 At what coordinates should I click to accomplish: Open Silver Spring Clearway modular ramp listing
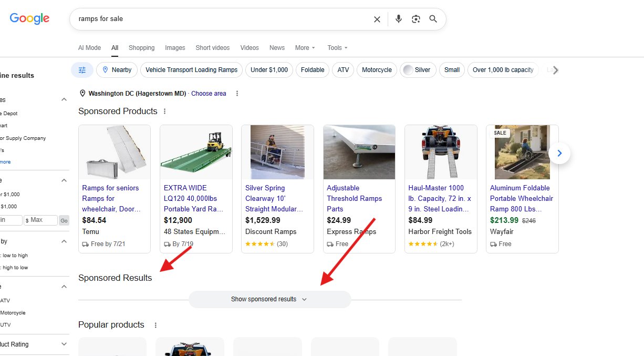tap(274, 198)
